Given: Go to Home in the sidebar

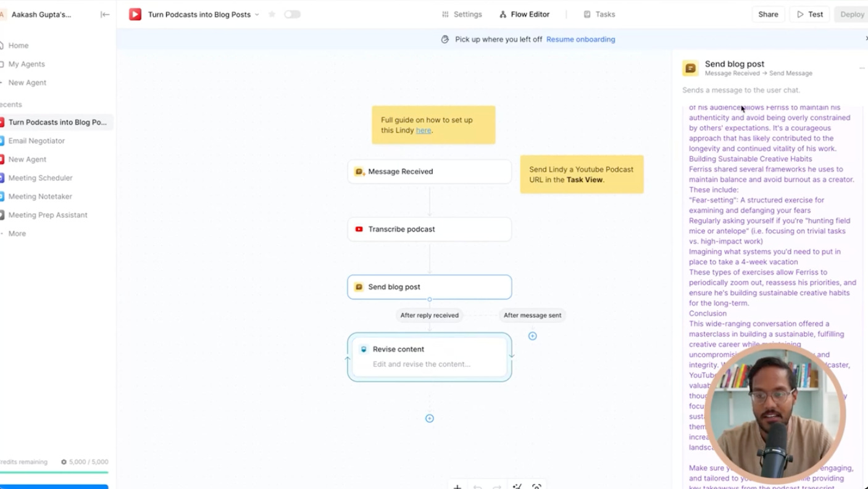Looking at the screenshot, I should tap(18, 45).
